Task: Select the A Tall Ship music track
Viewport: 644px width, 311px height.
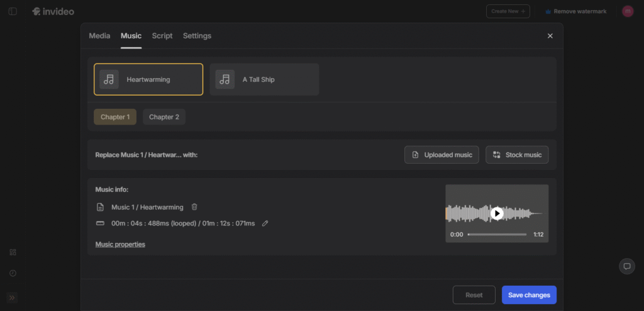Action: click(x=264, y=79)
